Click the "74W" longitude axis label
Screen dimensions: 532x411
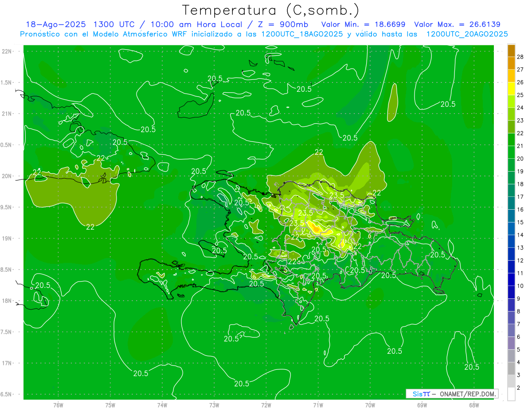point(162,405)
